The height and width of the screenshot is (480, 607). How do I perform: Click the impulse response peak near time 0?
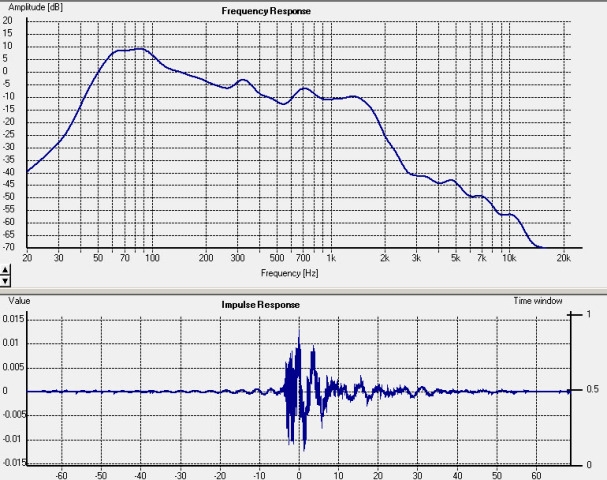tap(299, 331)
